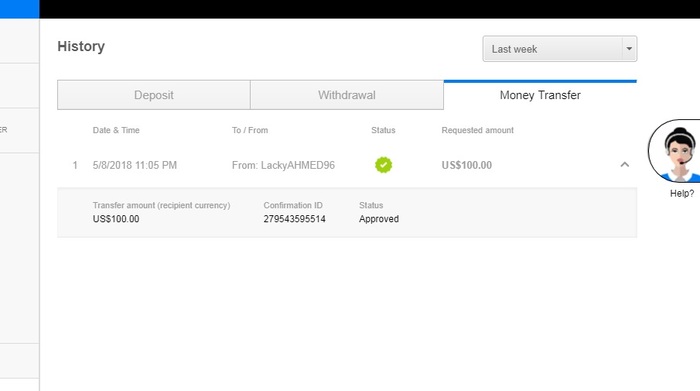Click the date 5/8/2018 11:05 PM

coord(135,165)
